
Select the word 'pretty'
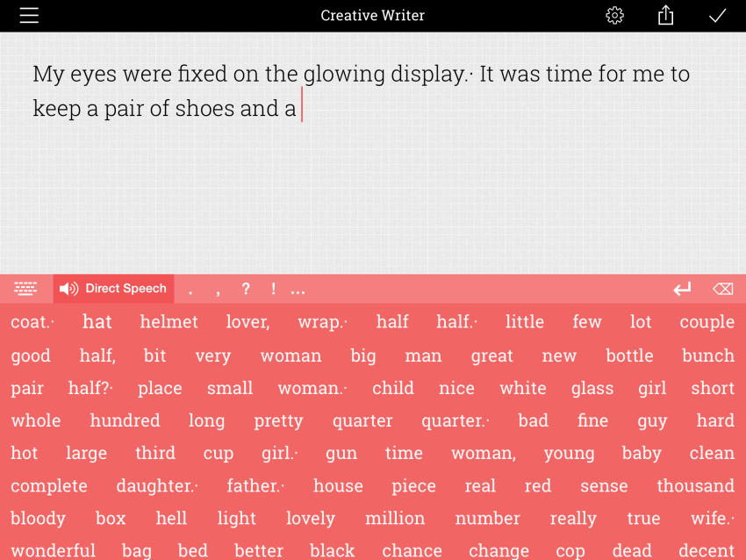tap(278, 421)
